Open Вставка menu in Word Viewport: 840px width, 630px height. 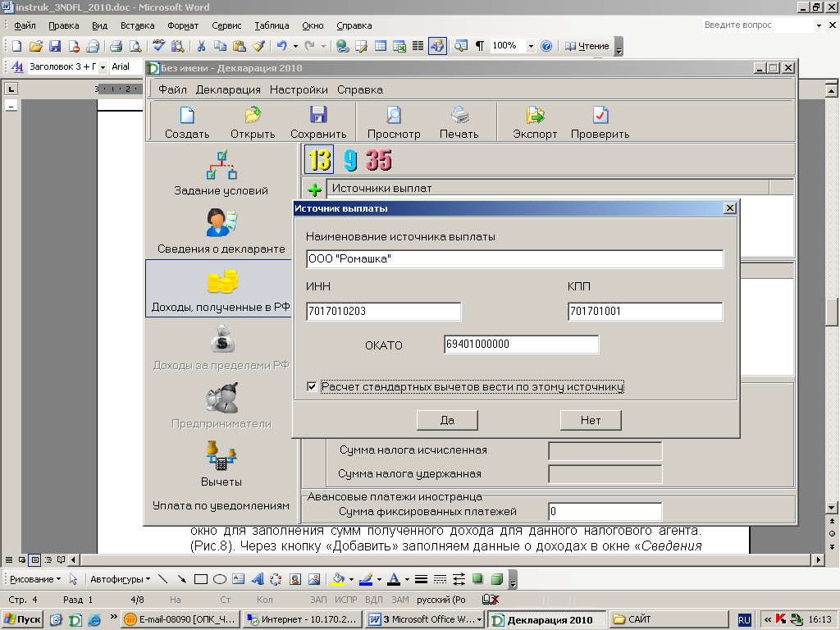click(x=137, y=25)
